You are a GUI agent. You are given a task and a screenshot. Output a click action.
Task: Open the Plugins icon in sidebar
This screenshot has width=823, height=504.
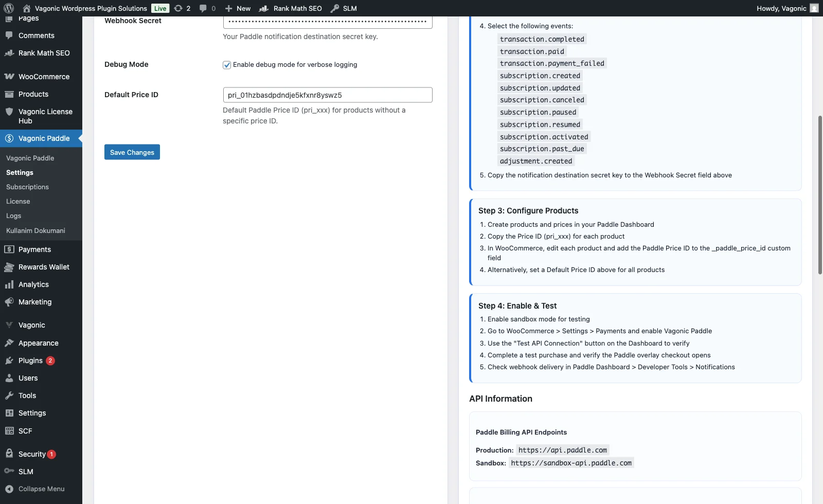(9, 361)
